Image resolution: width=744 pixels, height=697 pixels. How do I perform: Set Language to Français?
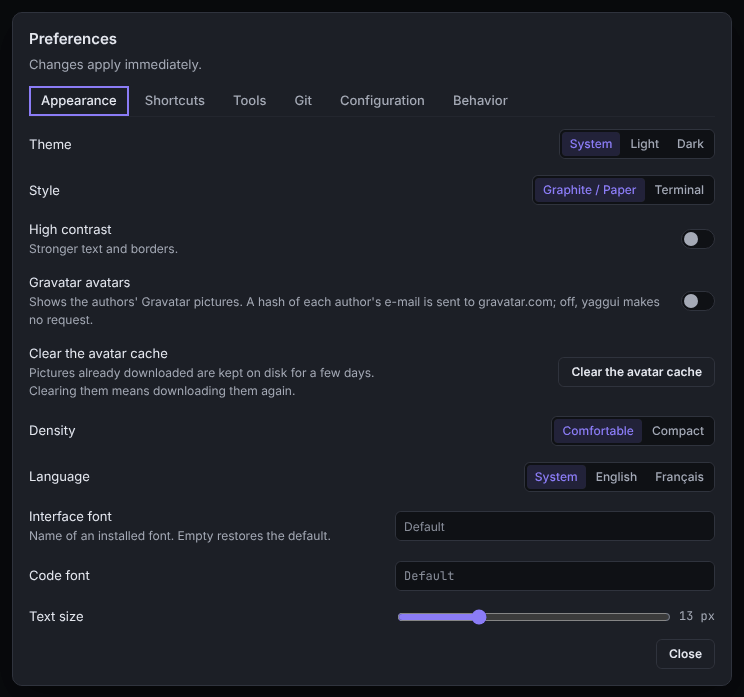(x=679, y=477)
